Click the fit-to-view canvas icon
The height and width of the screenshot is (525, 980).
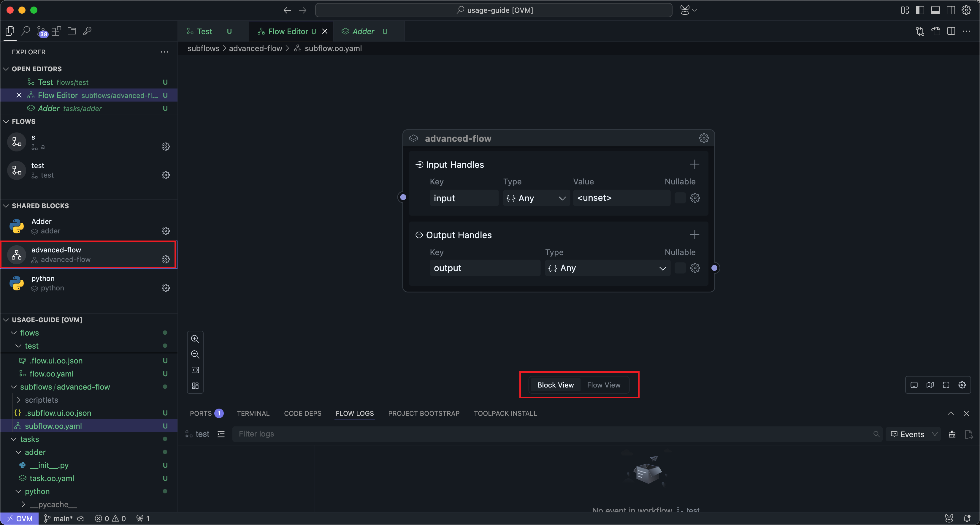(195, 370)
